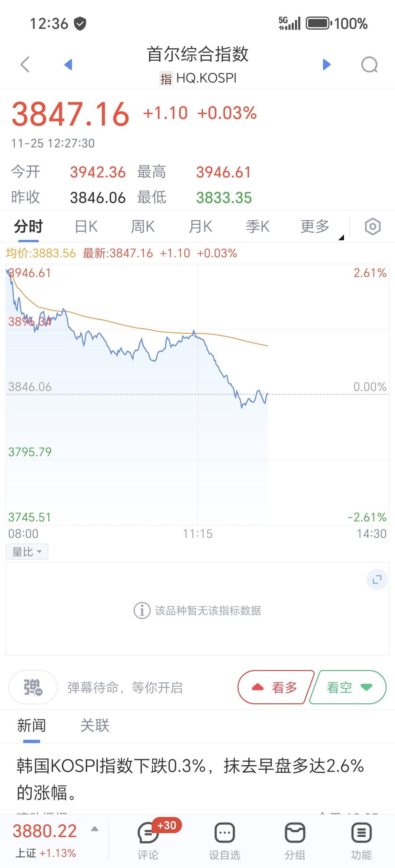
Task: Switch to next index with blue right arrow
Action: pyautogui.click(x=326, y=64)
